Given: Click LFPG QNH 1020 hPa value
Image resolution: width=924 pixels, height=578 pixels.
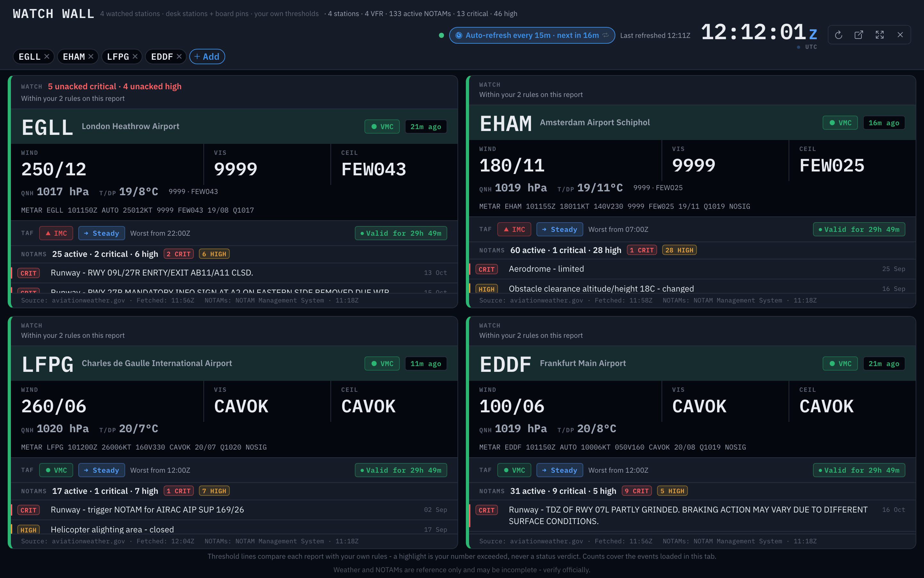Looking at the screenshot, I should 63,429.
